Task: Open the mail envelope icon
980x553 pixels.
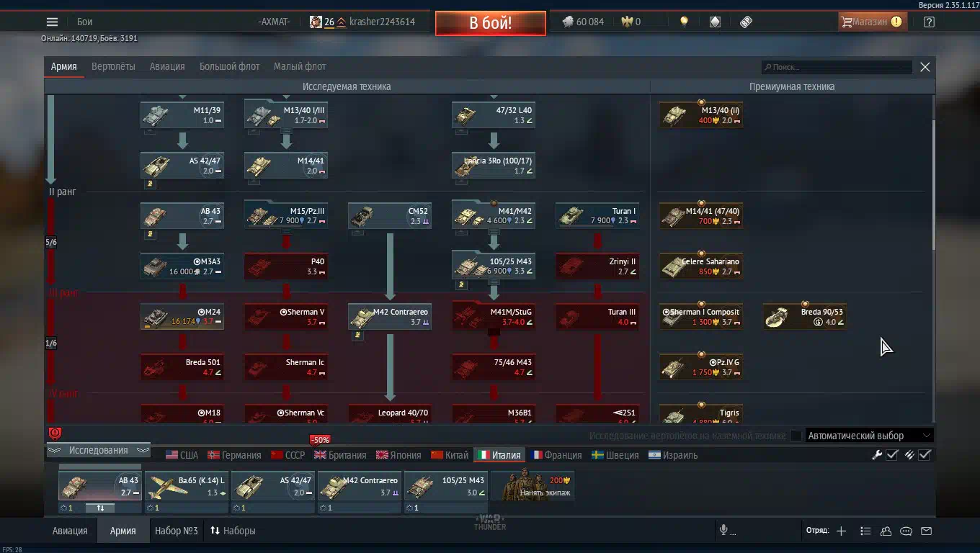Action: point(927,531)
